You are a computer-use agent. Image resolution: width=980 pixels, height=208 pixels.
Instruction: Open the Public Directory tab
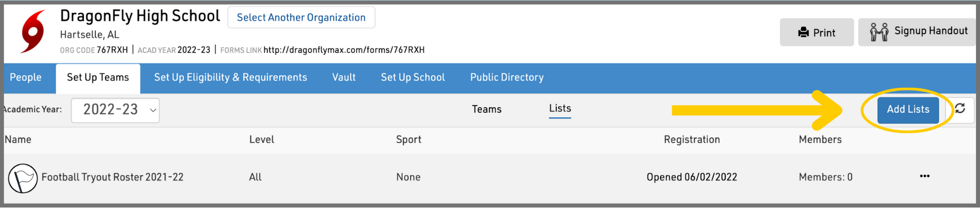tap(507, 77)
